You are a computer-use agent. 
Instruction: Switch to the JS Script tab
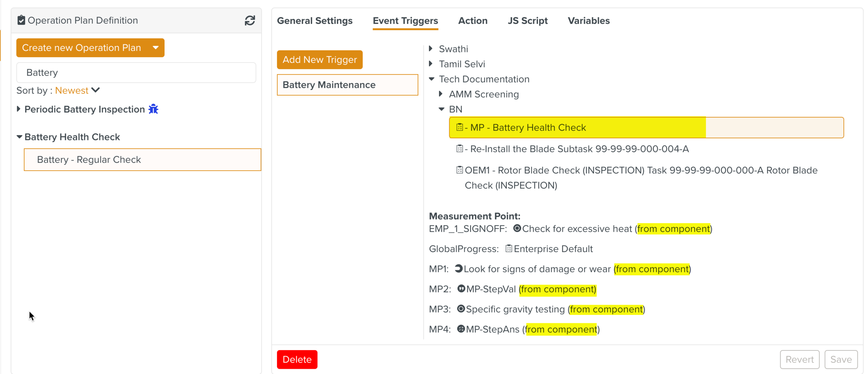pos(527,21)
